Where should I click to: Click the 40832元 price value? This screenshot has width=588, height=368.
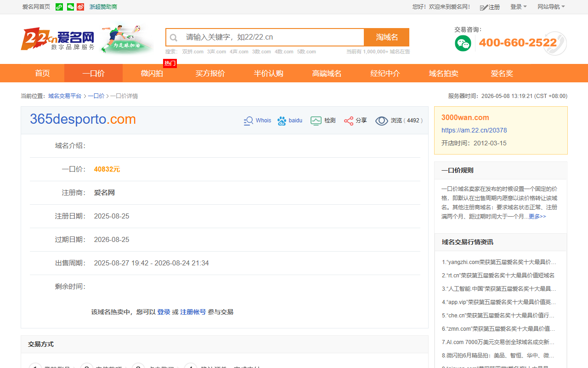pyautogui.click(x=107, y=169)
